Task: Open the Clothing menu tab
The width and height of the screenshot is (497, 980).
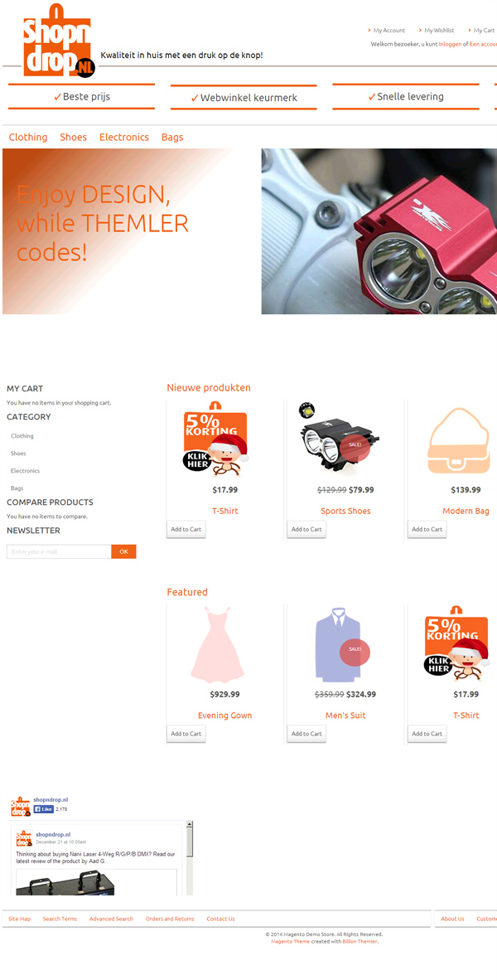Action: [x=28, y=137]
